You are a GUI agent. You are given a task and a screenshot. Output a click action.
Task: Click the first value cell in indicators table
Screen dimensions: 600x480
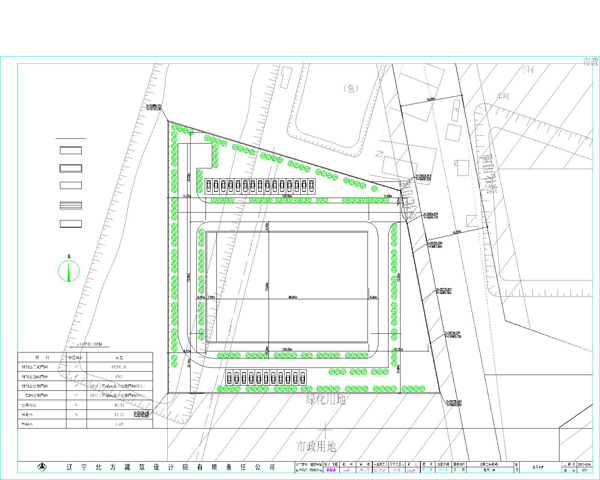click(119, 368)
